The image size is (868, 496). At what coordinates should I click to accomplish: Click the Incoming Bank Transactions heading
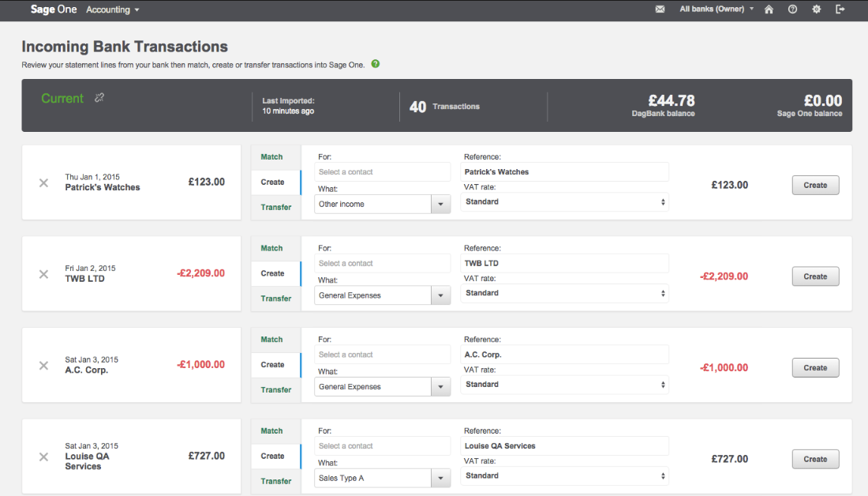click(x=125, y=47)
